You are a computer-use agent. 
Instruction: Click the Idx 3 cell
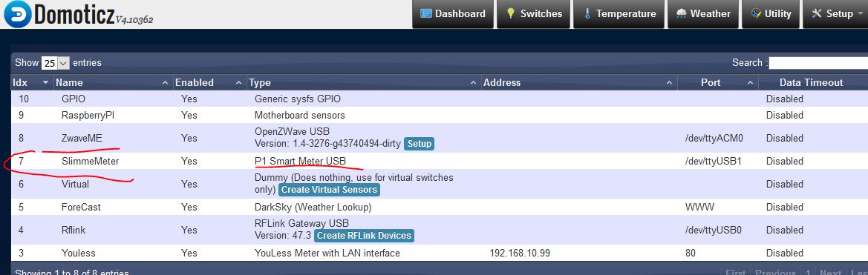click(x=21, y=253)
